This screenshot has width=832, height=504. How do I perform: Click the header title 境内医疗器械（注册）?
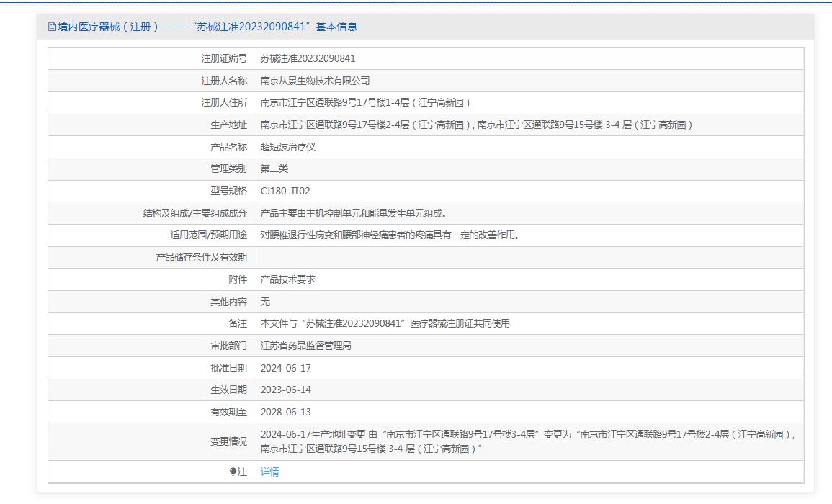[x=108, y=27]
